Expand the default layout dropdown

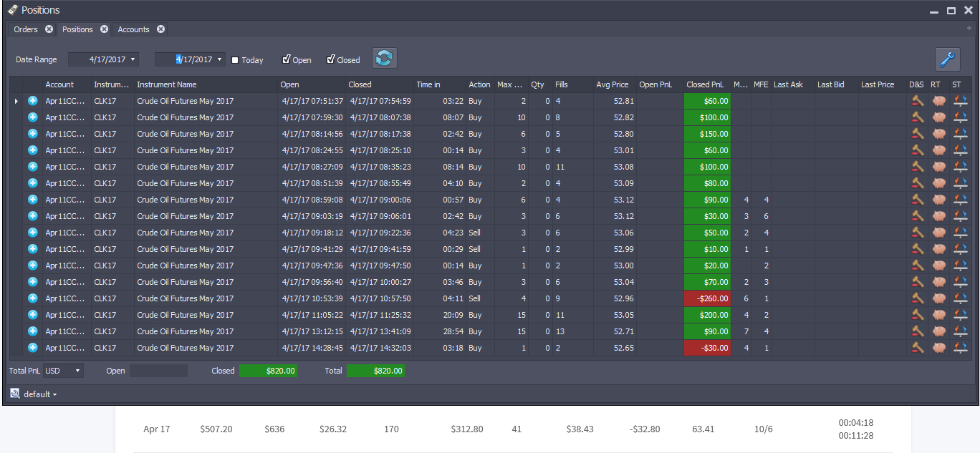click(x=40, y=394)
